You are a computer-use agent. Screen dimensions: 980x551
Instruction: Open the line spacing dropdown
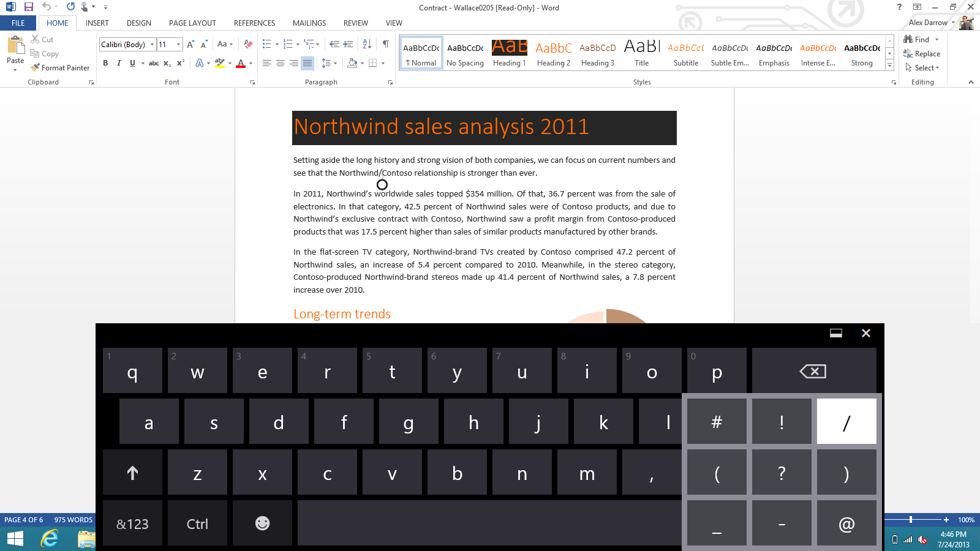click(x=329, y=63)
